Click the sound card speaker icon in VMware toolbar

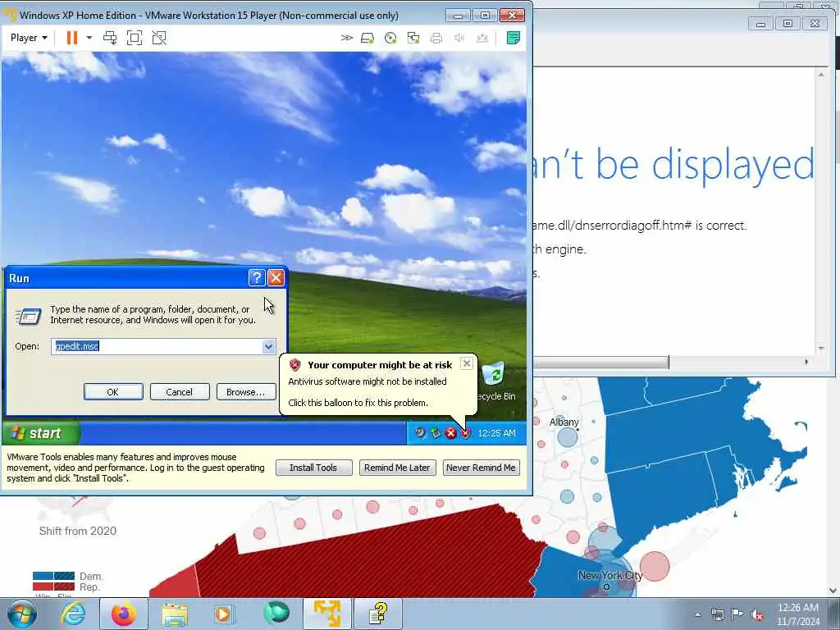(459, 38)
